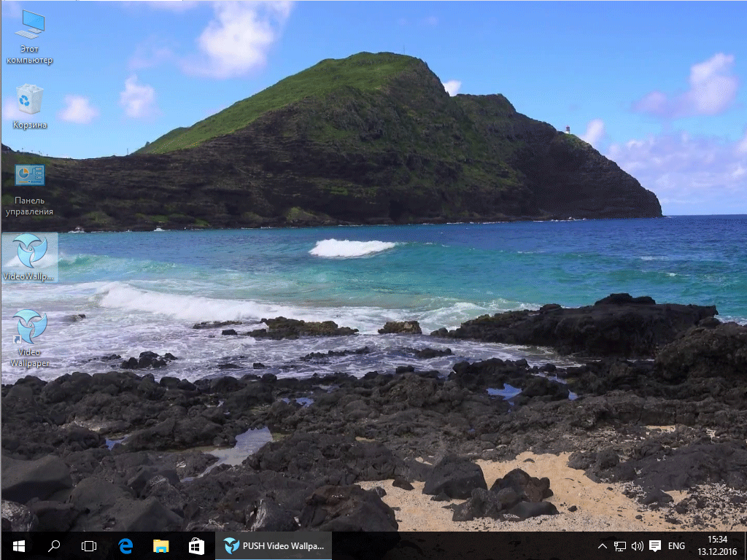Switch input language via ENG indicator
Image resolution: width=747 pixels, height=560 pixels.
click(676, 545)
